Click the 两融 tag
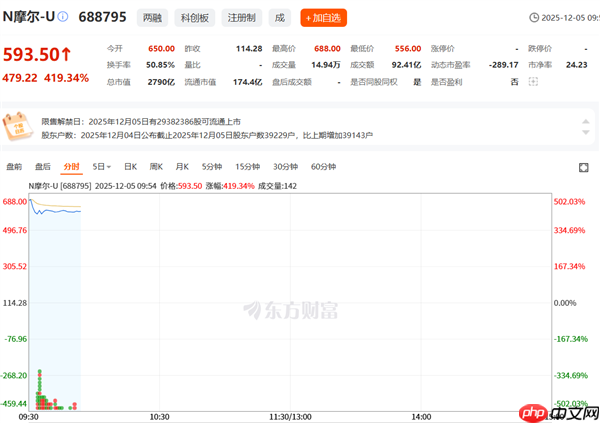Screen dimensions: 600x423 (152, 18)
